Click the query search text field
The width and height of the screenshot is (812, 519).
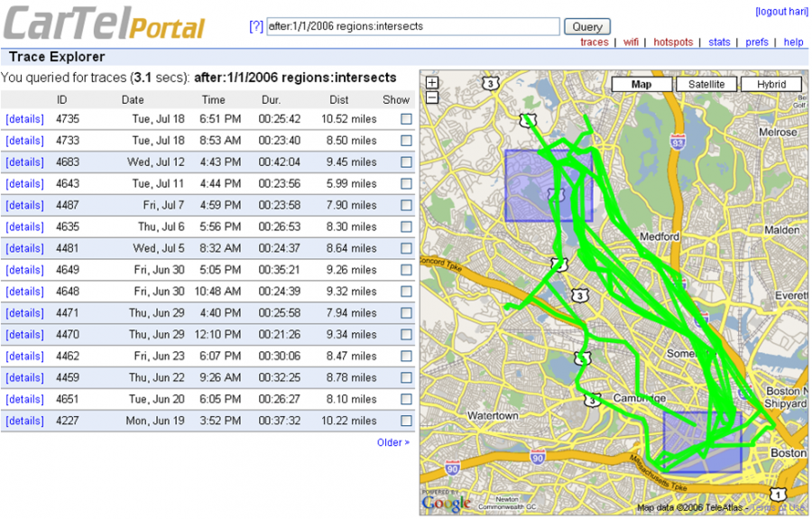(412, 26)
